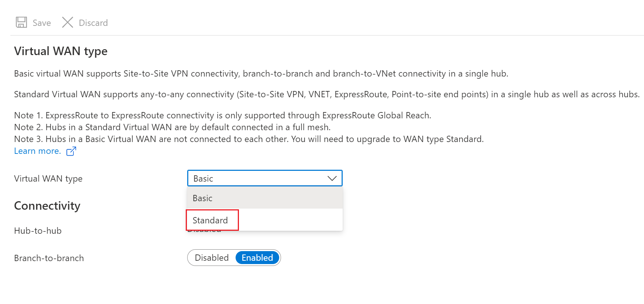Click the Hub-to-hub label
The image size is (644, 304).
[38, 231]
